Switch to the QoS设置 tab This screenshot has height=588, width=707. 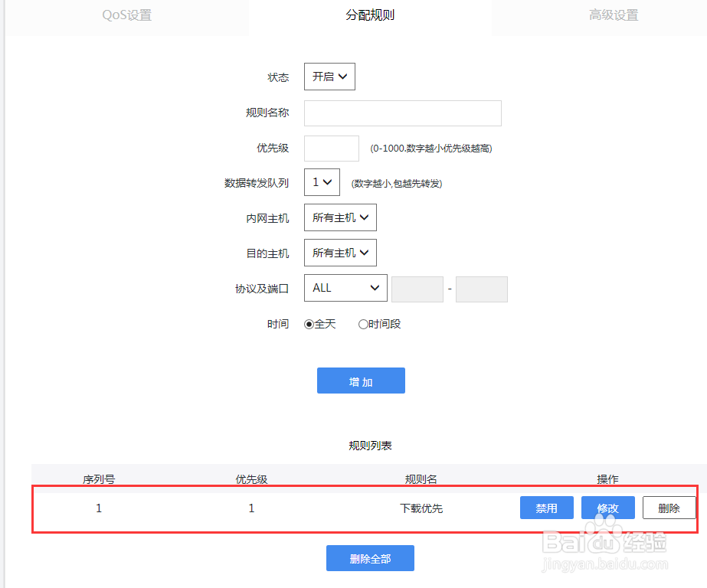point(126,15)
